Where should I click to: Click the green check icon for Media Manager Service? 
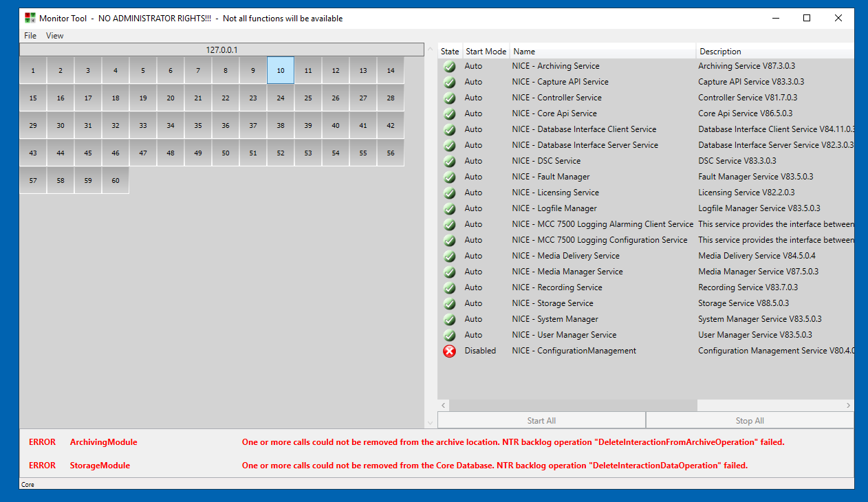coord(449,272)
